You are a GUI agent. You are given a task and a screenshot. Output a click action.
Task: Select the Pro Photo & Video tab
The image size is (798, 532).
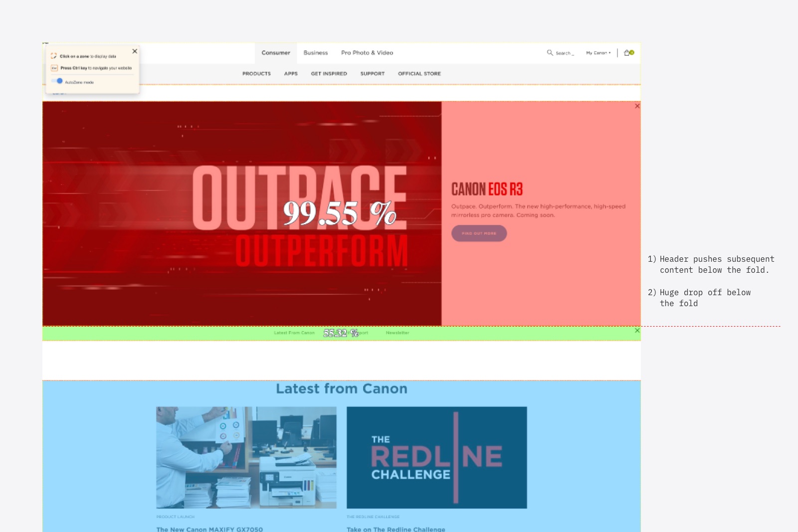point(367,53)
